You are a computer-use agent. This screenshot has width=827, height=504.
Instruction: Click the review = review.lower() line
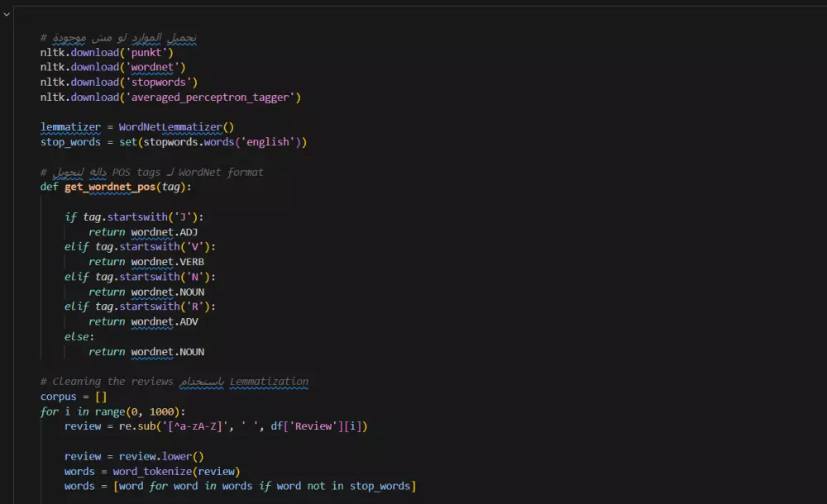pos(134,457)
